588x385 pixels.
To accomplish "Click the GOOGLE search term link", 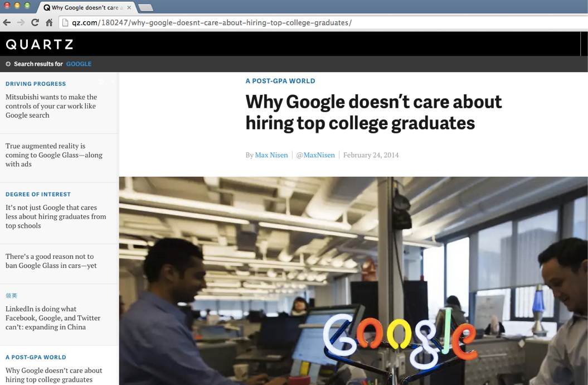I will tap(79, 64).
